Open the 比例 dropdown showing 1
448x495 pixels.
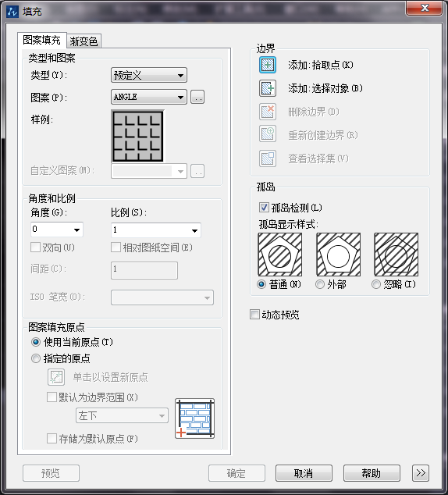tap(156, 230)
